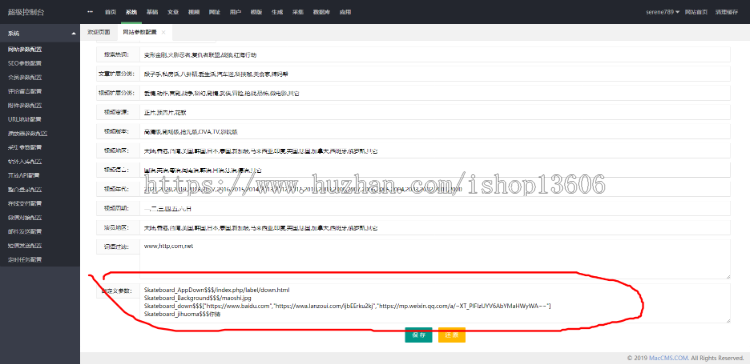
Task: Select 站外入库配置 in sidebar
Action: pyautogui.click(x=25, y=161)
